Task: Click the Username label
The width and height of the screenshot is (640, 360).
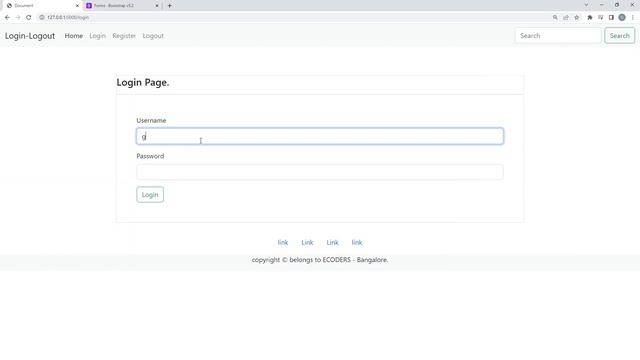Action: (x=151, y=120)
